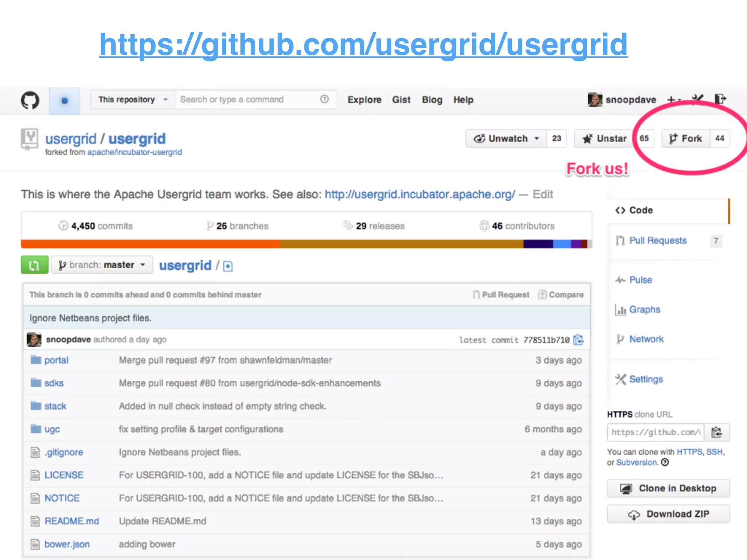Image resolution: width=747 pixels, height=560 pixels.
Task: Open account settings tools icon in header
Action: pyautogui.click(x=698, y=99)
